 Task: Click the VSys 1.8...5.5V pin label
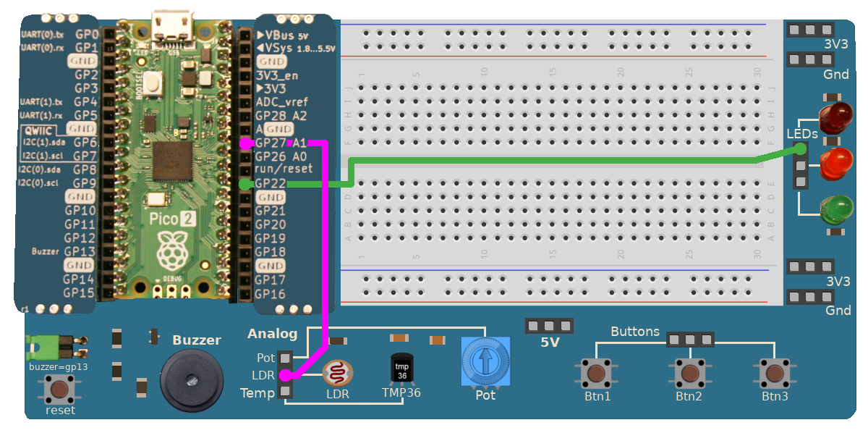(x=296, y=48)
